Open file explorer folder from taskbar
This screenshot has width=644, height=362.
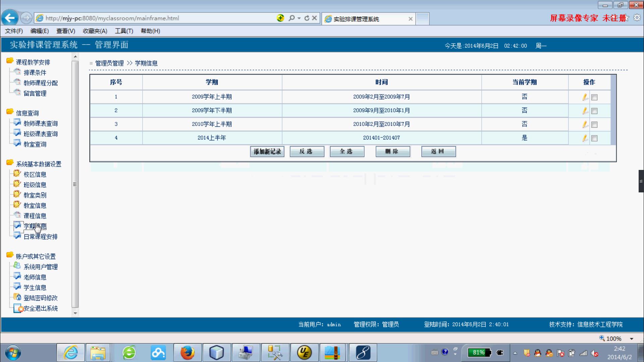[x=98, y=353]
